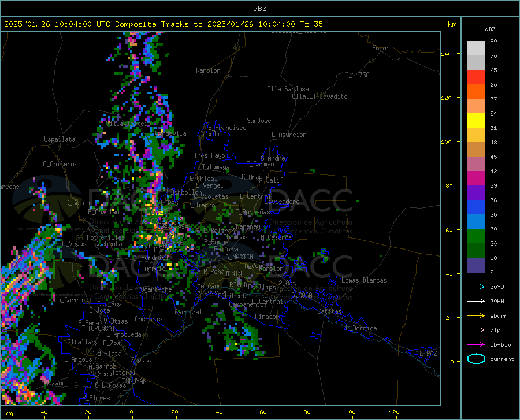
Task: Click the green 30 dBZ color swatch
Action: (x=476, y=236)
